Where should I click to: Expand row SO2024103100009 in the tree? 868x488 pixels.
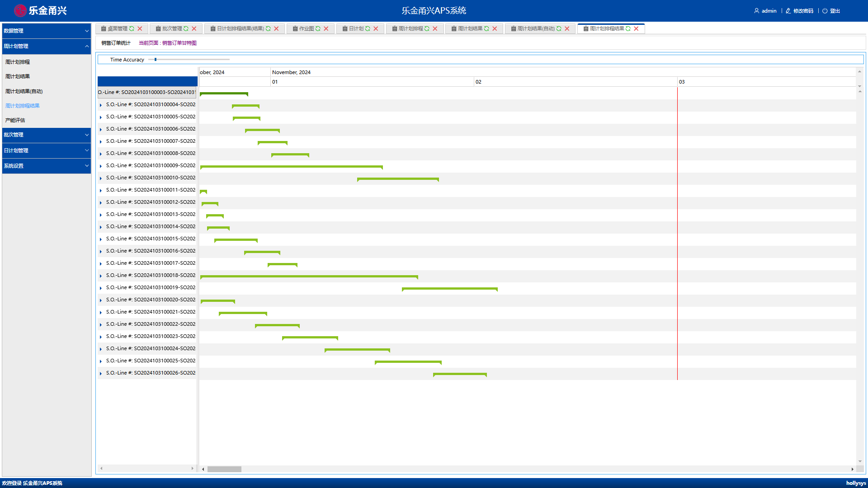click(101, 166)
